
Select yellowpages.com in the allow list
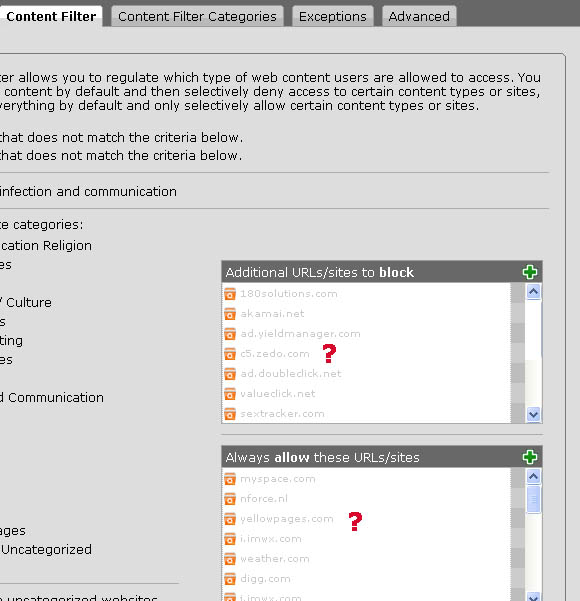[x=287, y=519]
